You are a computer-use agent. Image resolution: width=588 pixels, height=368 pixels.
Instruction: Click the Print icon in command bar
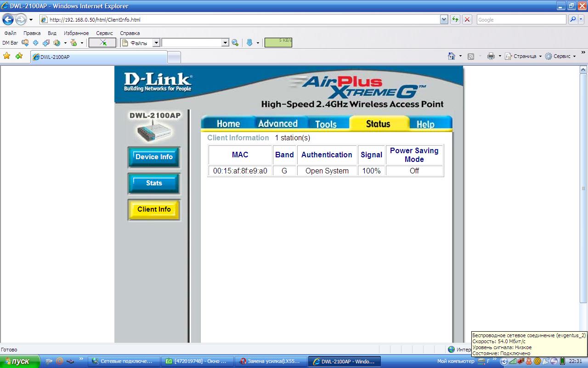491,56
